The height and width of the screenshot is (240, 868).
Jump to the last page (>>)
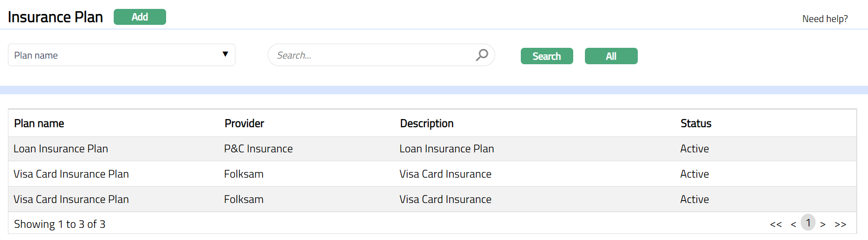[840, 225]
